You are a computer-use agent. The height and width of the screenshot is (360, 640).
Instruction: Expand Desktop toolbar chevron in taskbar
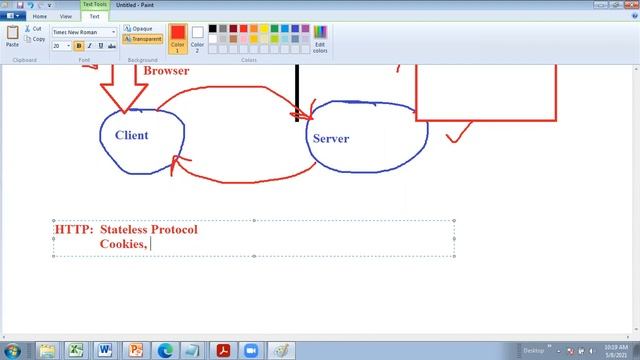(x=549, y=347)
